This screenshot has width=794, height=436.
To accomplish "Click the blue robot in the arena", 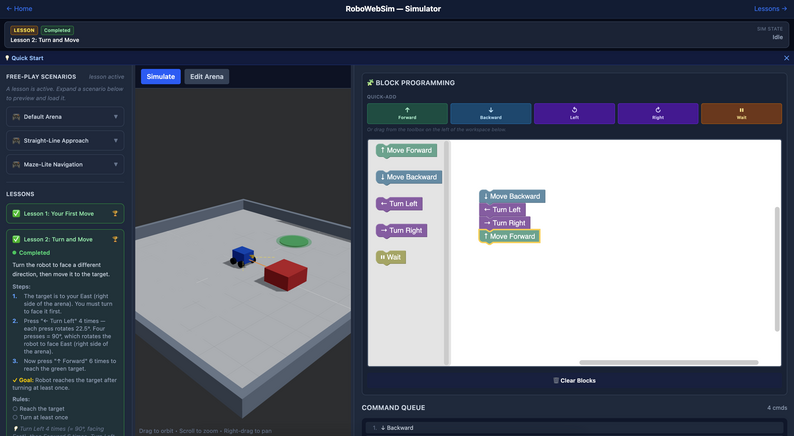I will coord(243,256).
